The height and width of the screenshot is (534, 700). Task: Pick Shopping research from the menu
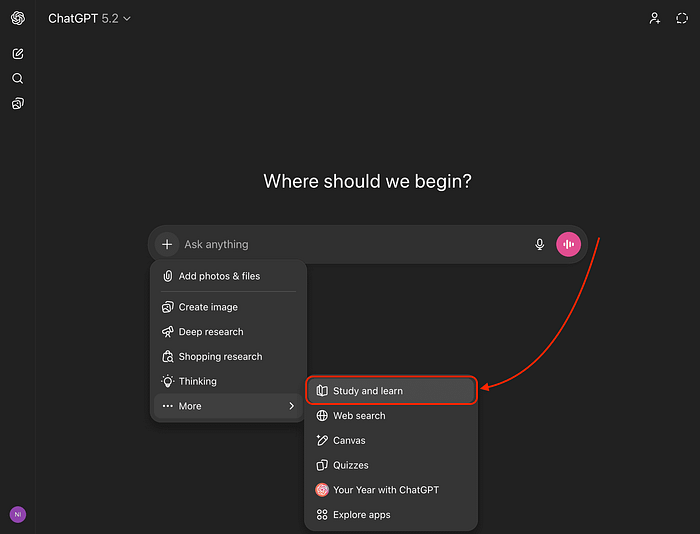[220, 357]
